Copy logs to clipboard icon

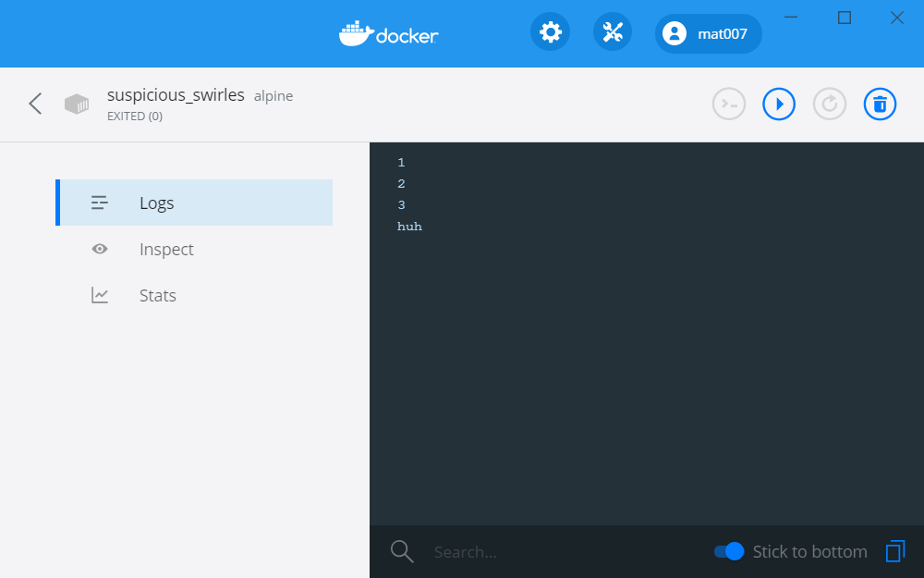(x=895, y=551)
